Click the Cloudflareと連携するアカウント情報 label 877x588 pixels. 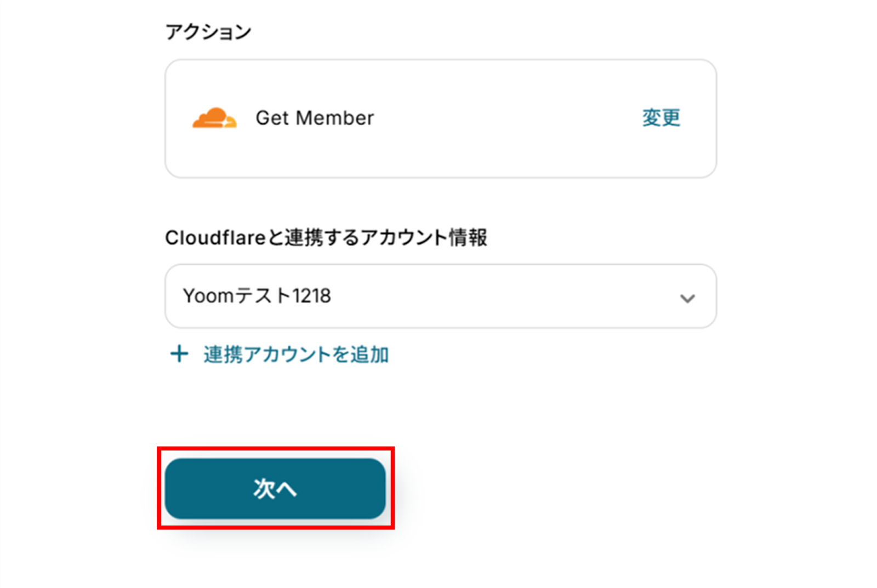click(326, 238)
